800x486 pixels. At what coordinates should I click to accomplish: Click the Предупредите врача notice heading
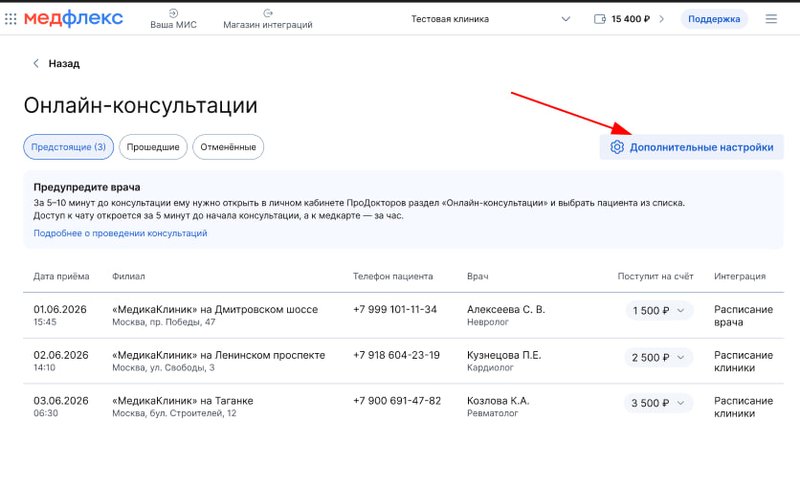(87, 187)
